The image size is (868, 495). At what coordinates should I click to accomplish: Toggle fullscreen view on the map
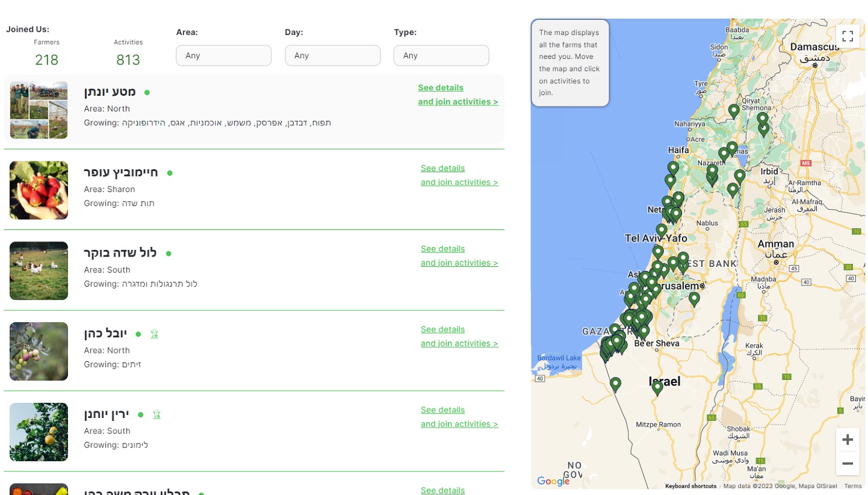[x=848, y=36]
